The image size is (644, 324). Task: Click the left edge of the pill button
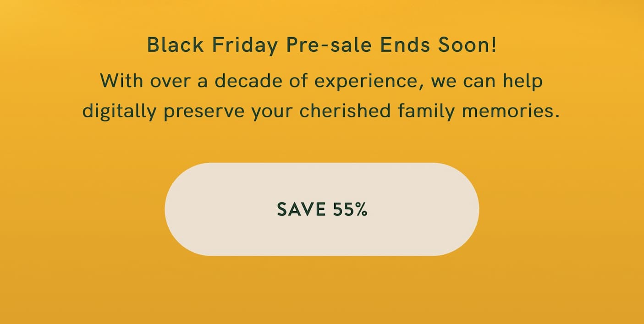167,209
